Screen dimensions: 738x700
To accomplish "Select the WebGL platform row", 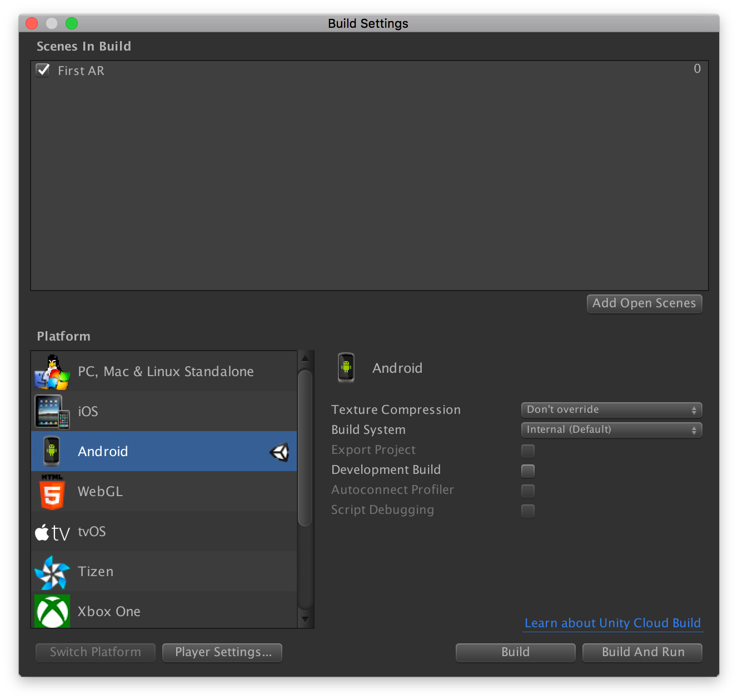I will (164, 492).
